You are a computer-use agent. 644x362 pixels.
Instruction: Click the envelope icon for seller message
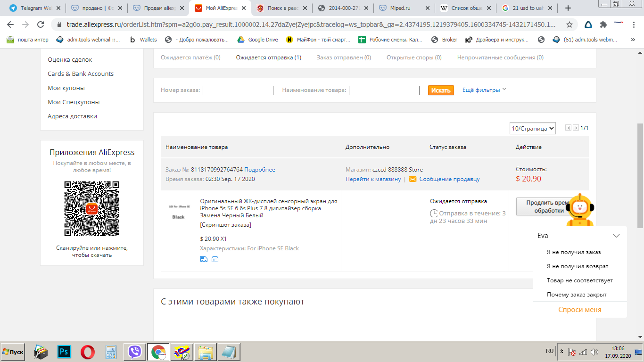click(413, 179)
